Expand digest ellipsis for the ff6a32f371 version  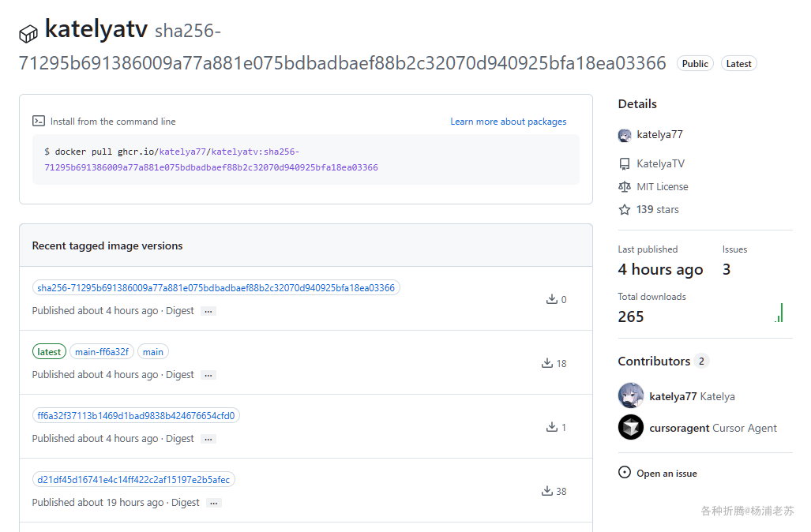point(208,440)
